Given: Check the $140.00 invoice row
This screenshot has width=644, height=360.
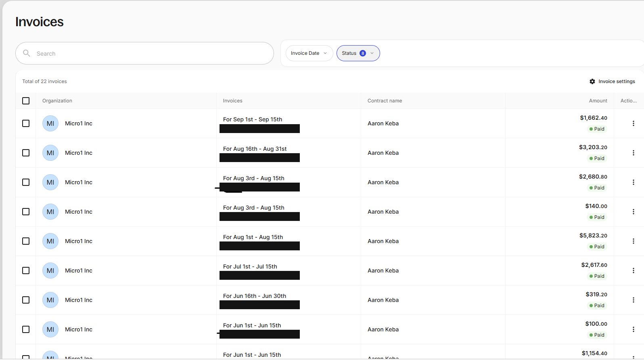Looking at the screenshot, I should 26,212.
